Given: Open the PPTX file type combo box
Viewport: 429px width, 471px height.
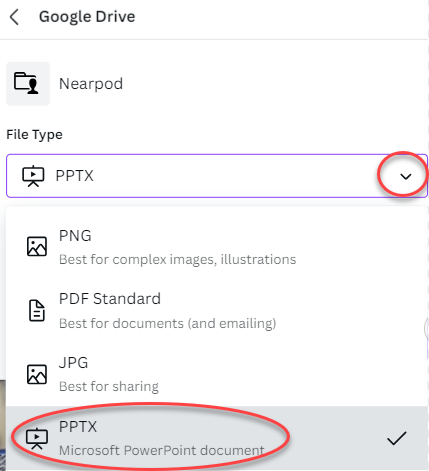Looking at the screenshot, I should coord(217,176).
